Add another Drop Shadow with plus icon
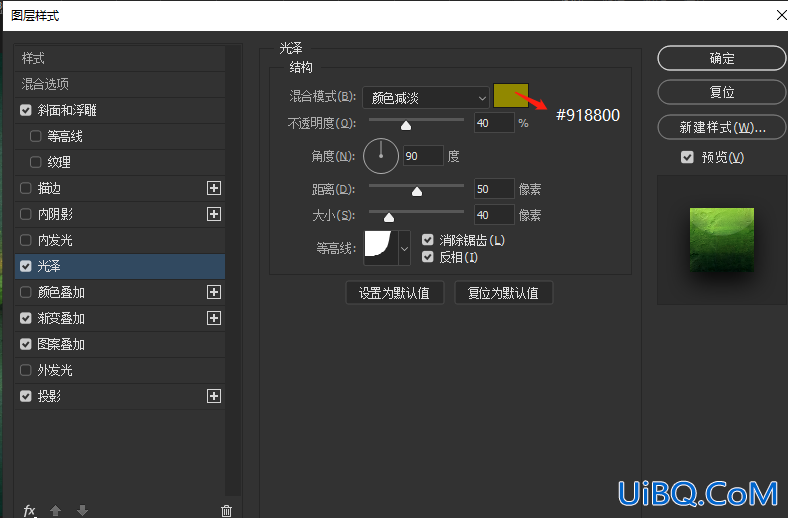Image resolution: width=788 pixels, height=518 pixels. [214, 396]
